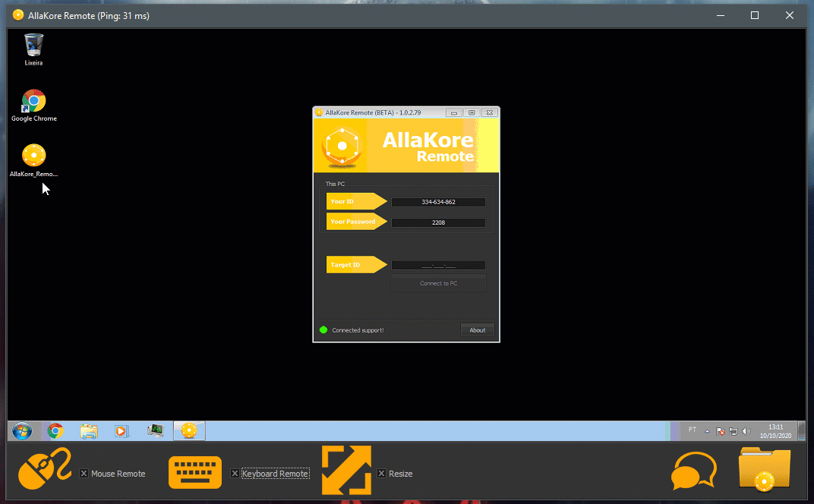Click the yellow Your ID label

[x=356, y=201]
